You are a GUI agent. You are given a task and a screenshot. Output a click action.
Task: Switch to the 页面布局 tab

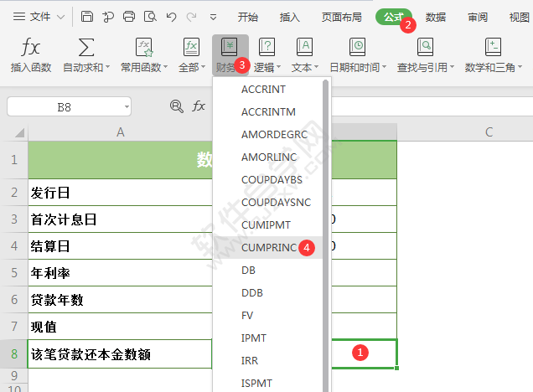342,17
